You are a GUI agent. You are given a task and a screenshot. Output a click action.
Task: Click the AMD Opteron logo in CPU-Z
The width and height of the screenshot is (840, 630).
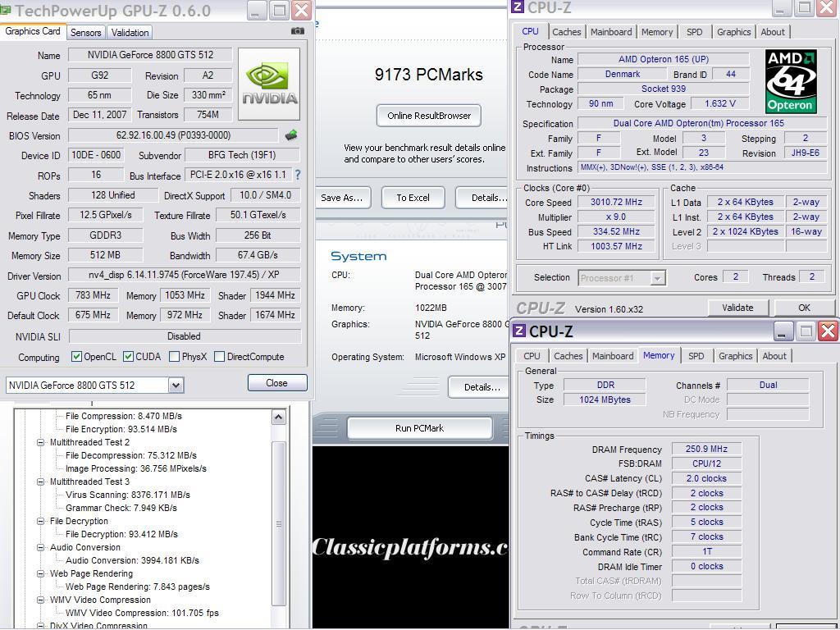click(790, 81)
